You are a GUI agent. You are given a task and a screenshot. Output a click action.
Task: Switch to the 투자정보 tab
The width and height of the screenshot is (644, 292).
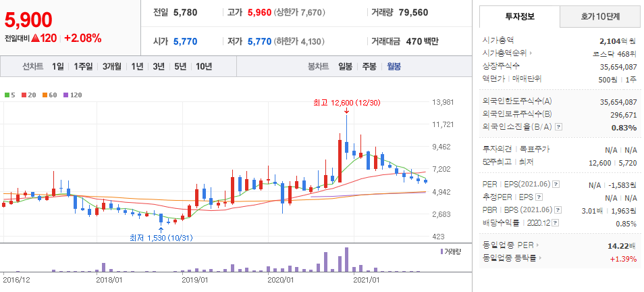520,17
